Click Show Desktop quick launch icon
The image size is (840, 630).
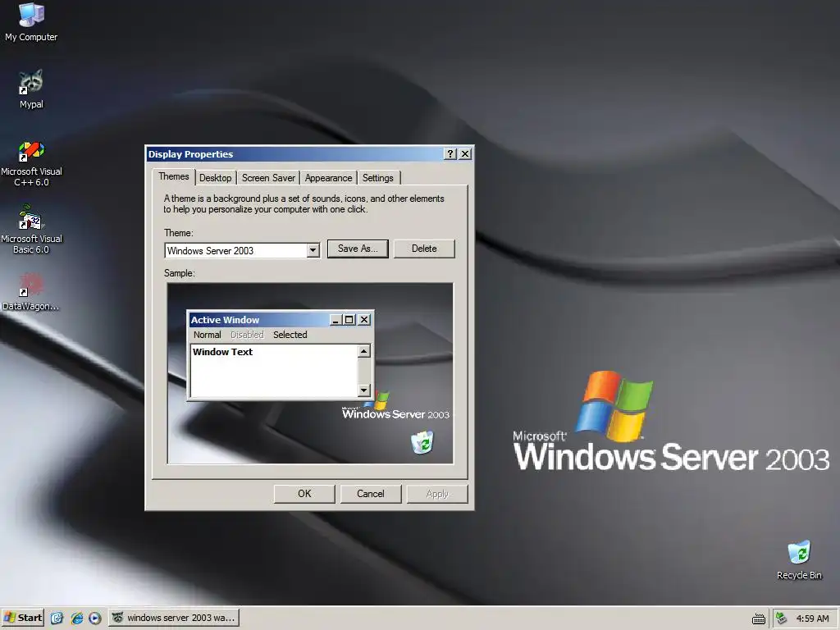click(57, 619)
